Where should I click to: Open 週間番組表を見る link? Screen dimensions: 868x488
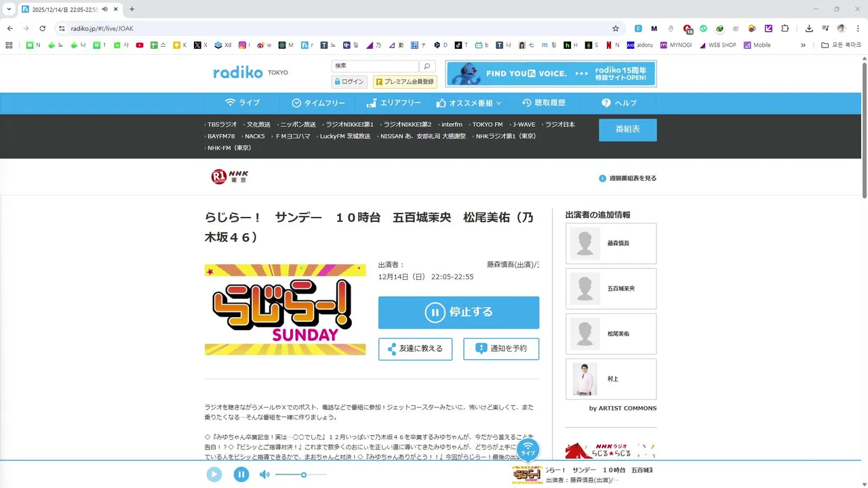click(x=628, y=178)
